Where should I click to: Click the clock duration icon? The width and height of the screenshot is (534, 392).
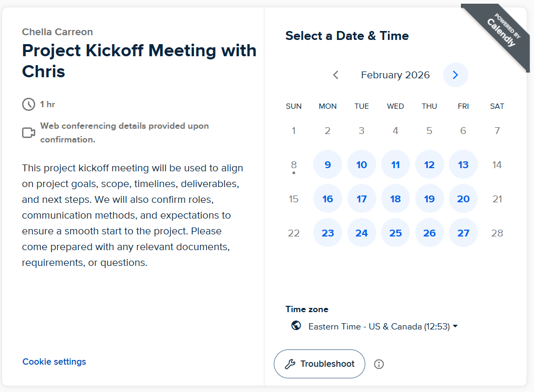pos(28,105)
